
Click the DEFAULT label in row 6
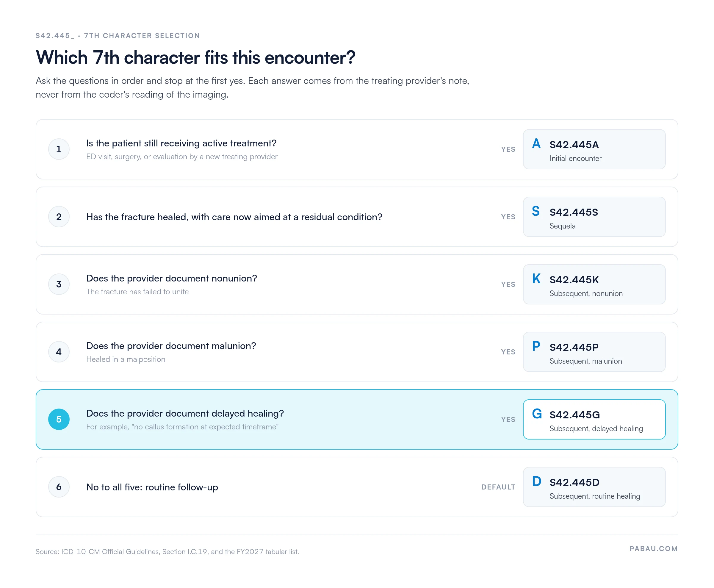[x=498, y=487]
